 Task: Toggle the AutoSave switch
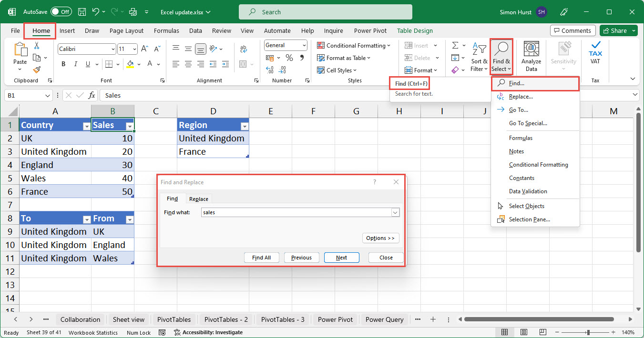tap(61, 12)
